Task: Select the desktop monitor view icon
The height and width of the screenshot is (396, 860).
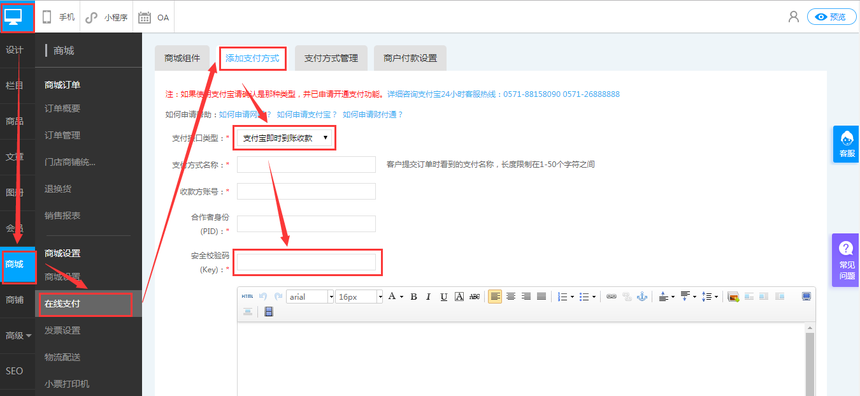Action: (17, 16)
